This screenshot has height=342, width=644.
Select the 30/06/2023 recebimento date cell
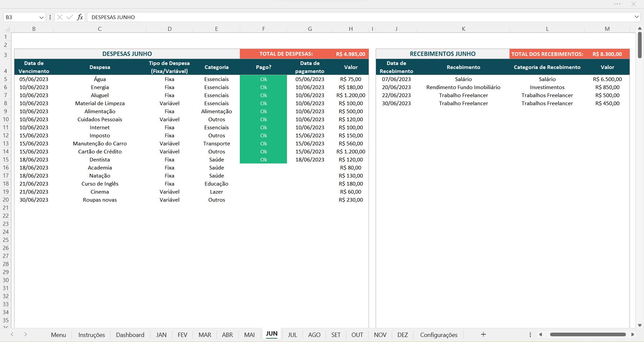(x=396, y=103)
